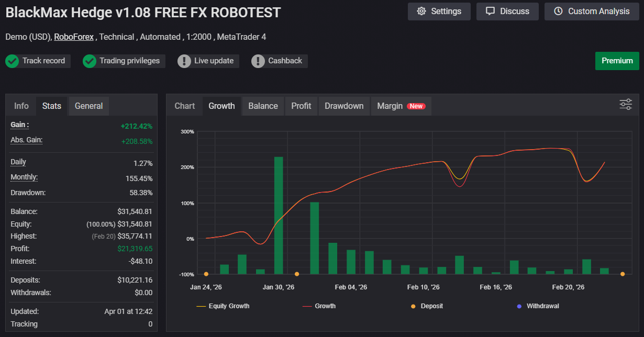644x337 pixels.
Task: Click the green Track record checkmark icon
Action: click(12, 61)
